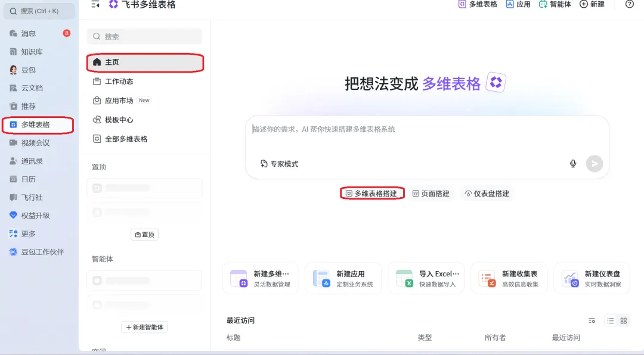Open 模板中心 in navigation panel

click(x=144, y=120)
